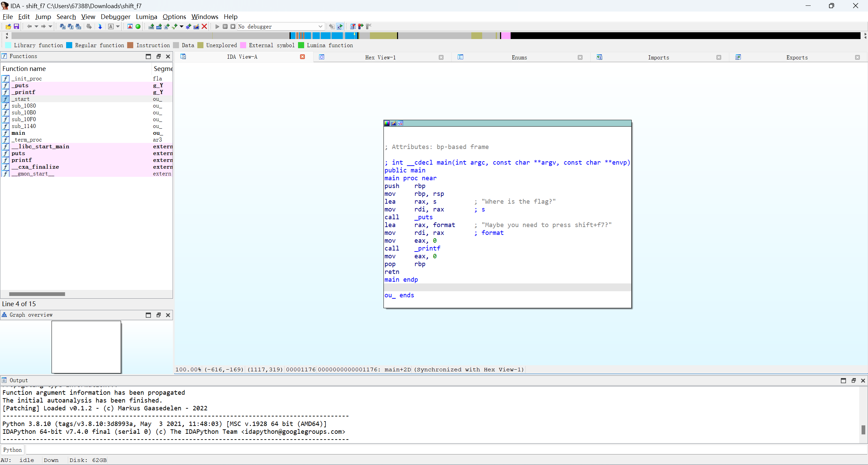Open the Jump menu

click(x=43, y=17)
